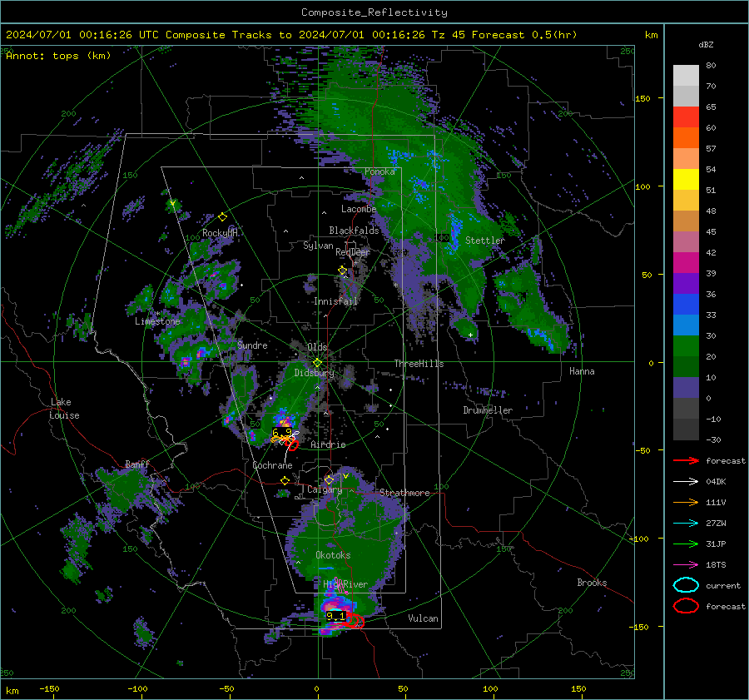Click the Ponoka city label
The width and height of the screenshot is (749, 700).
[x=379, y=171]
